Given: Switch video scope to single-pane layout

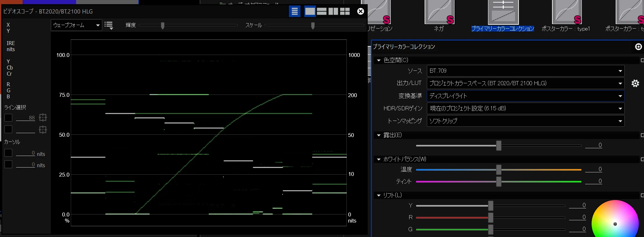Looking at the screenshot, I should click(310, 12).
